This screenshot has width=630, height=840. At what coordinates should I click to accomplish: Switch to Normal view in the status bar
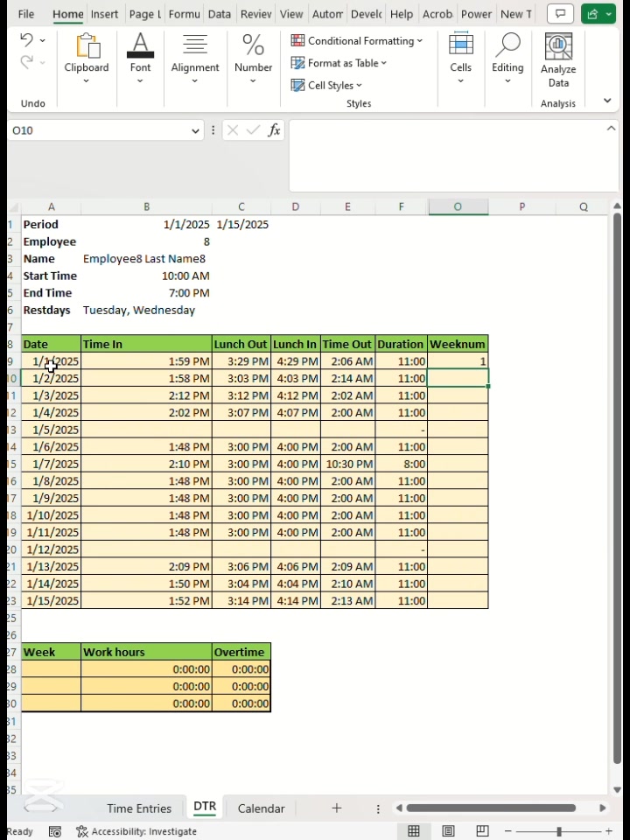tap(414, 831)
